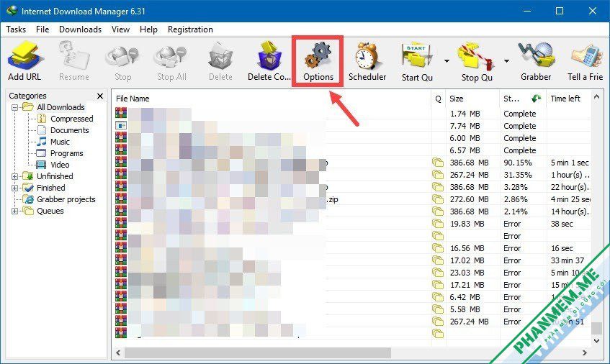Open the View menu

click(x=120, y=29)
